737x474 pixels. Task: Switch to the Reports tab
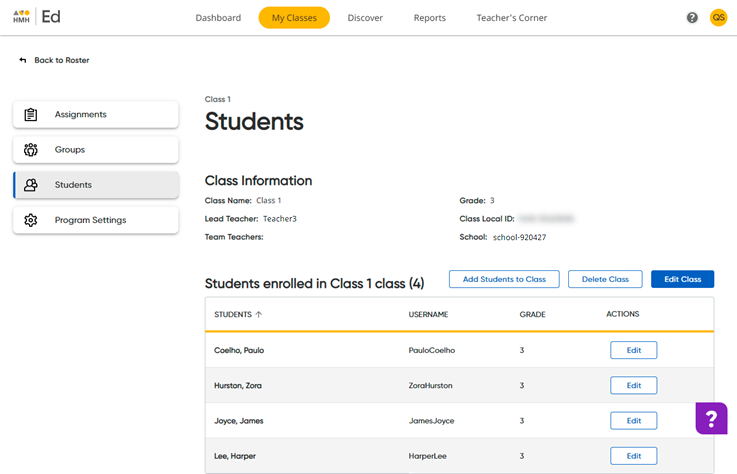430,18
